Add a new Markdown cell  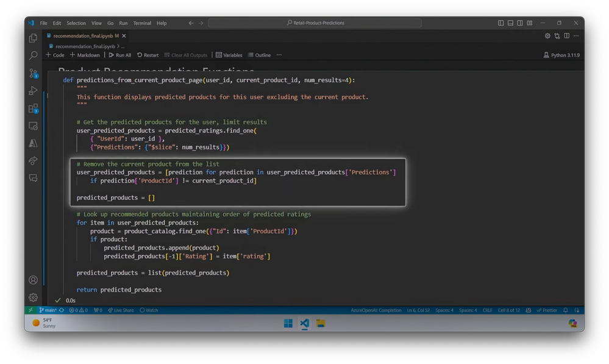[85, 55]
